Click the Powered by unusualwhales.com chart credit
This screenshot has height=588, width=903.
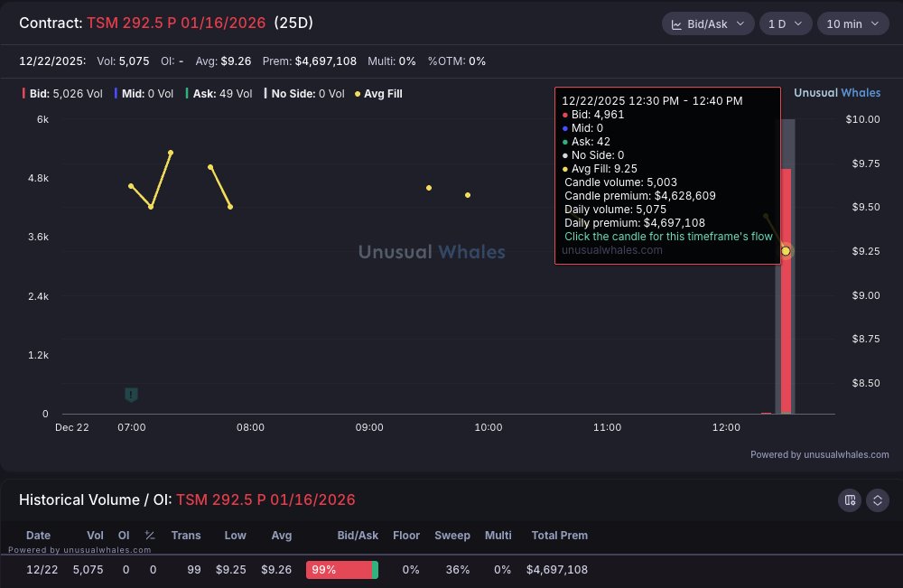pos(820,454)
